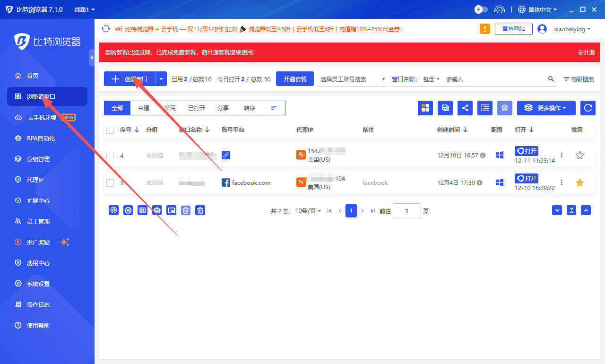The image size is (605, 364).
Task: Click 打开 button for row 4
Action: coord(527,151)
